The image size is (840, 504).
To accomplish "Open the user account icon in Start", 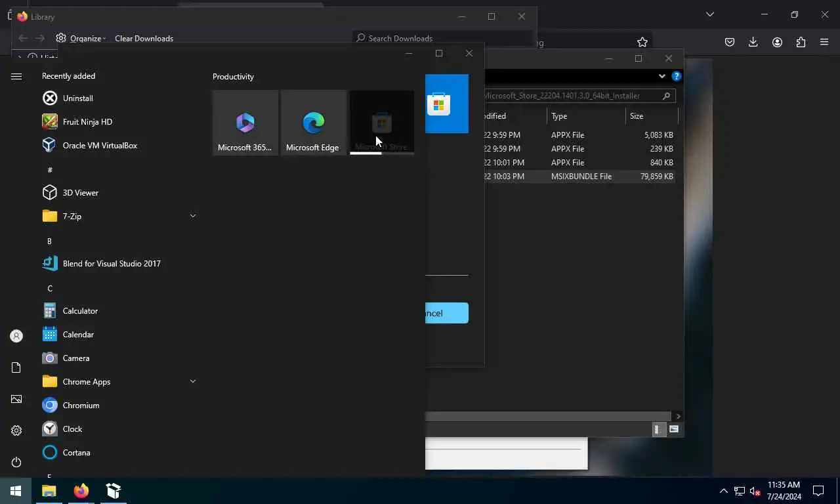I will tap(16, 336).
